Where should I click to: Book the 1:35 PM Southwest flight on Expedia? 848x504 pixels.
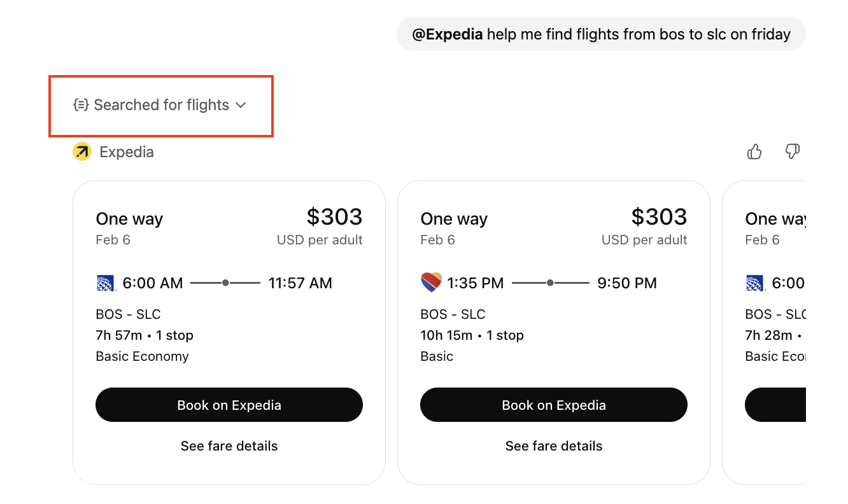[553, 405]
